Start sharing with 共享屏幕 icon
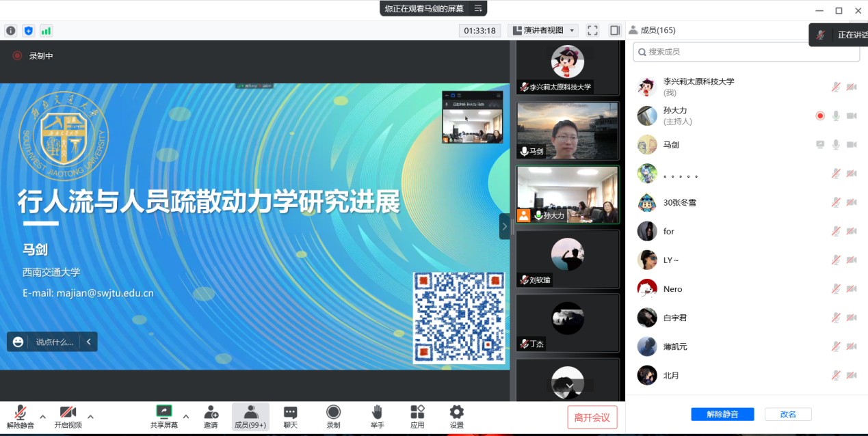This screenshot has height=436, width=868. pos(164,411)
